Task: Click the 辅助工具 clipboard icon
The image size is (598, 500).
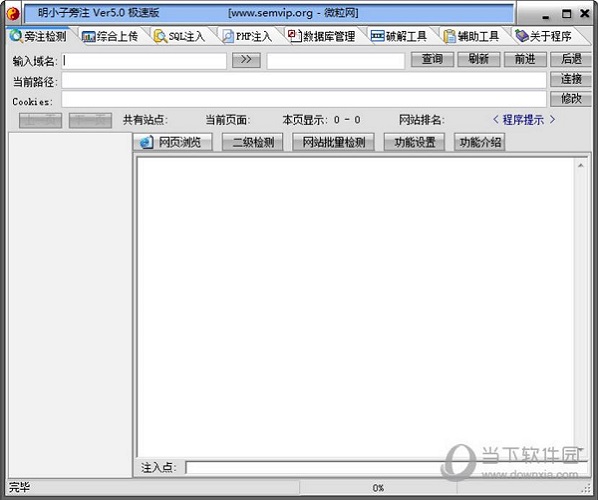Action: point(449,36)
